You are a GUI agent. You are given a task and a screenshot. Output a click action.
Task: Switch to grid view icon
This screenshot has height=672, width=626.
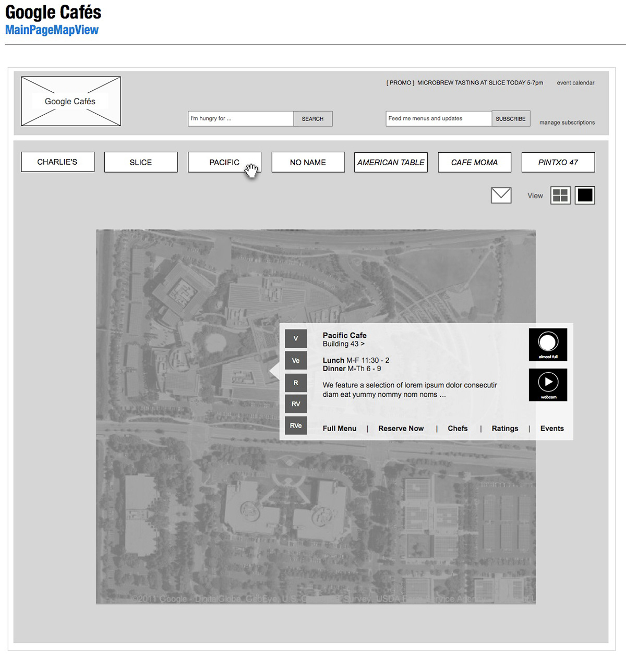point(561,196)
